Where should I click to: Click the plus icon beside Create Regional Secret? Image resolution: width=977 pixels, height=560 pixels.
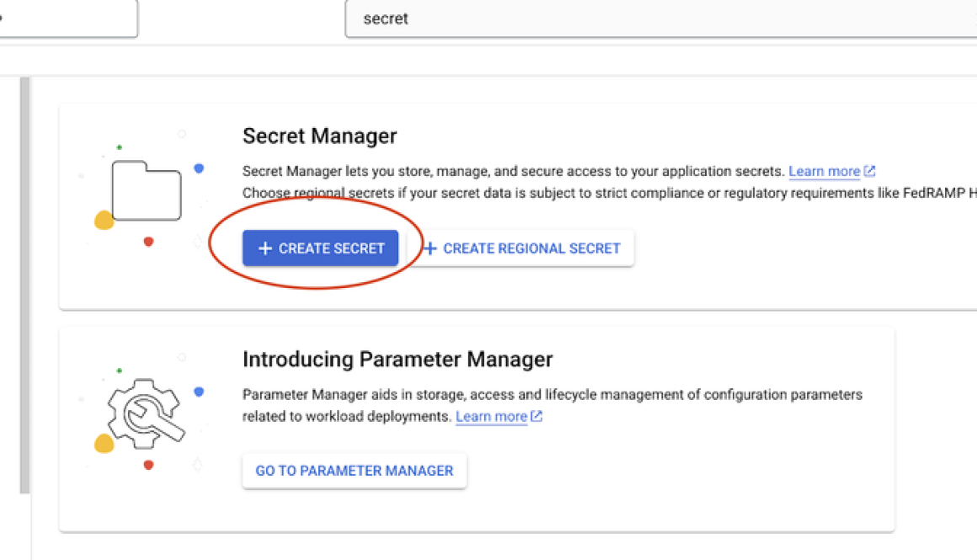click(430, 248)
